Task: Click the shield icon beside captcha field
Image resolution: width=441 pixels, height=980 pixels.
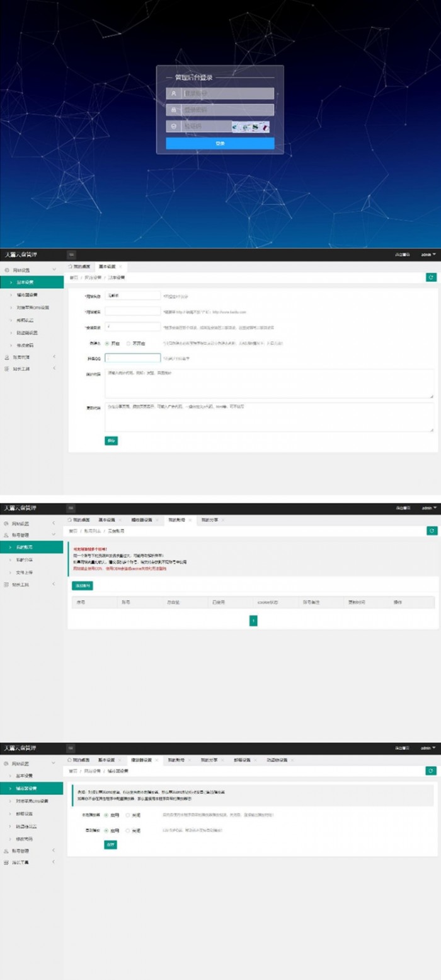Action: tap(173, 127)
